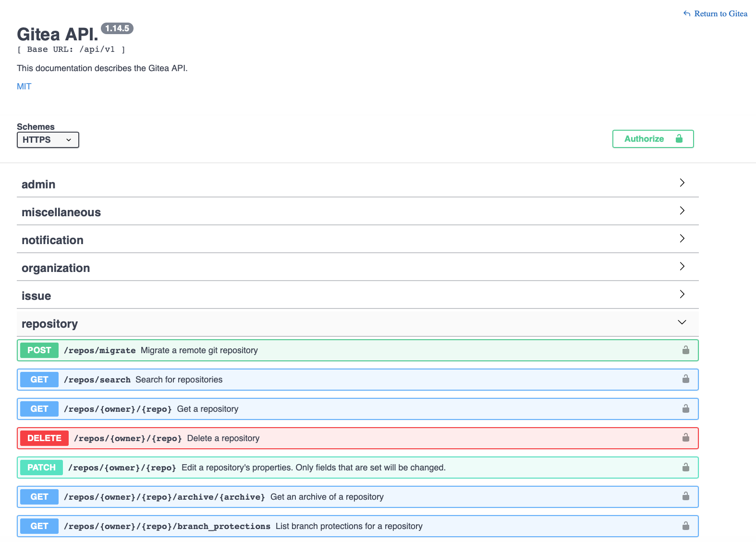Screen dimensions: 756x542
Task: Click the /repos/{owner}/{repo}/archive/{archive} path
Action: coord(164,497)
